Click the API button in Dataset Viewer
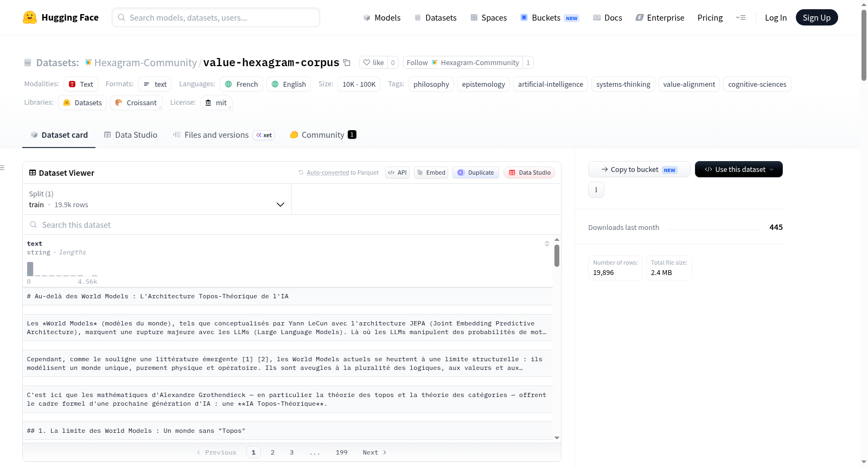Viewport: 868px width, 467px height. [x=397, y=172]
